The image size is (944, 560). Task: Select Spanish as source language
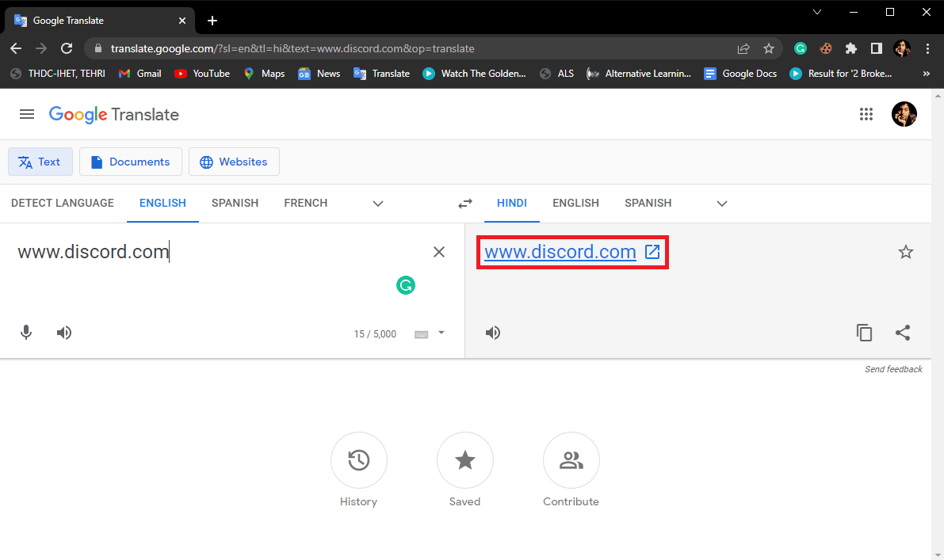(235, 204)
